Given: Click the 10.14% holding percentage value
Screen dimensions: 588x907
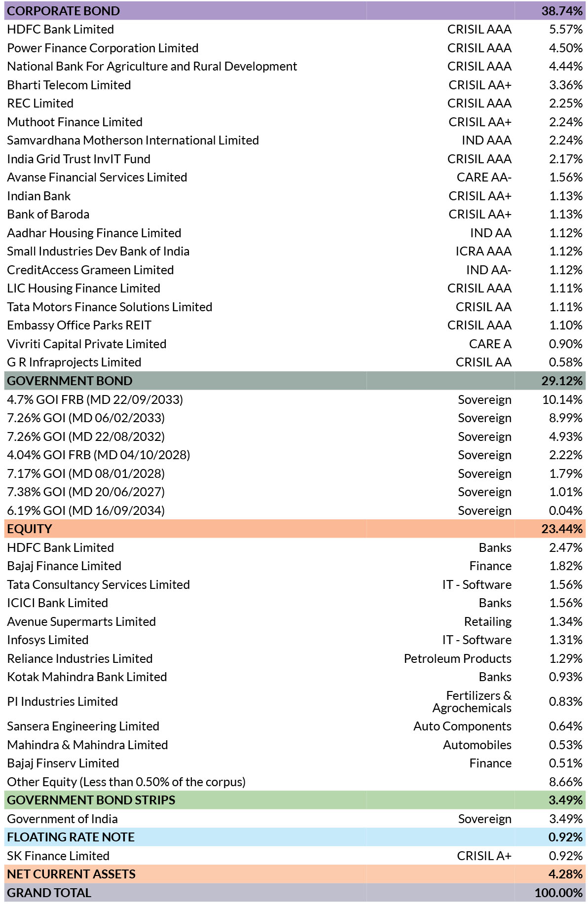Looking at the screenshot, I should (562, 399).
